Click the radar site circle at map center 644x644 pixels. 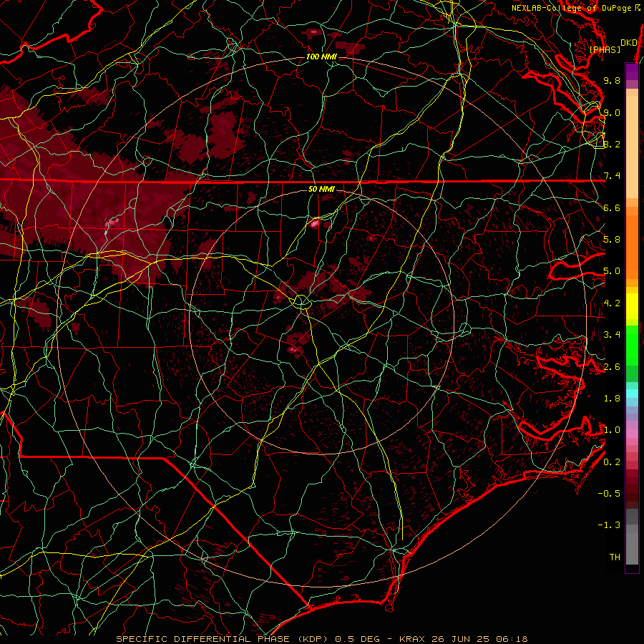[x=301, y=302]
